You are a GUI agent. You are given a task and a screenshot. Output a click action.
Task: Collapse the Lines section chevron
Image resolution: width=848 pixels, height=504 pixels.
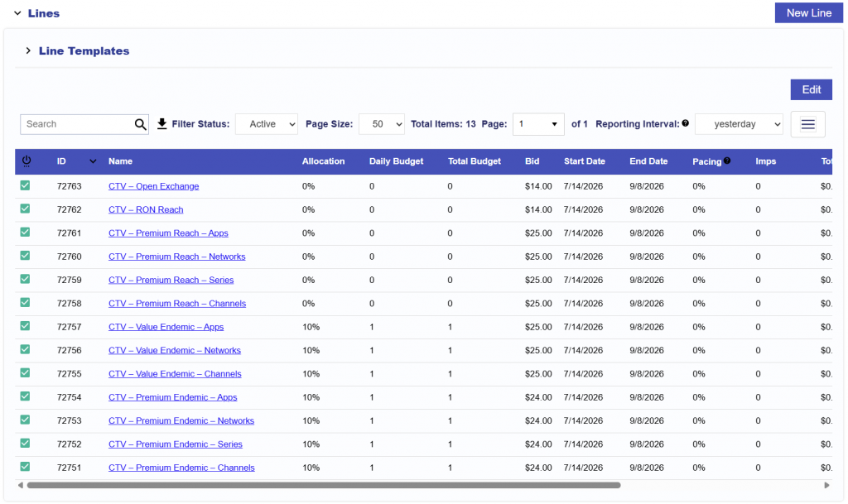pos(17,13)
